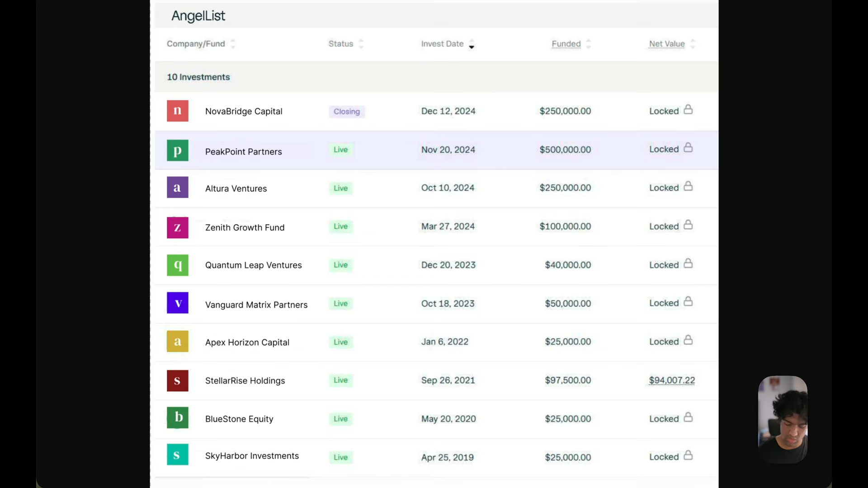Image resolution: width=868 pixels, height=488 pixels.
Task: Open the Apex Horizon Capital investment row
Action: [247, 343]
